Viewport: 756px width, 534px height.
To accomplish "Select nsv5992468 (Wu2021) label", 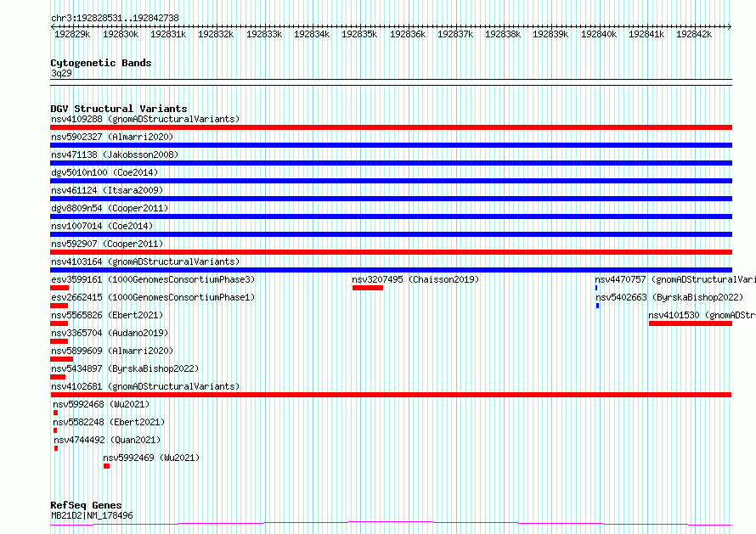I will (x=101, y=404).
